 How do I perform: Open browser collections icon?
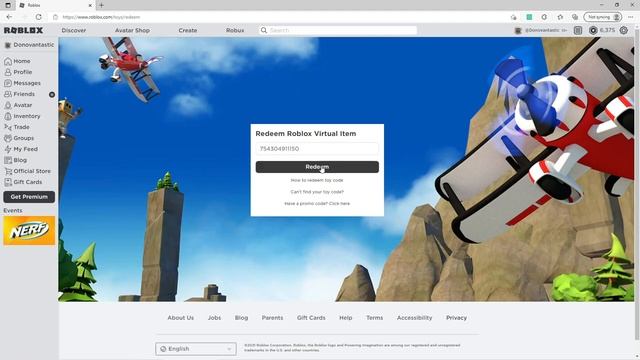(x=575, y=17)
